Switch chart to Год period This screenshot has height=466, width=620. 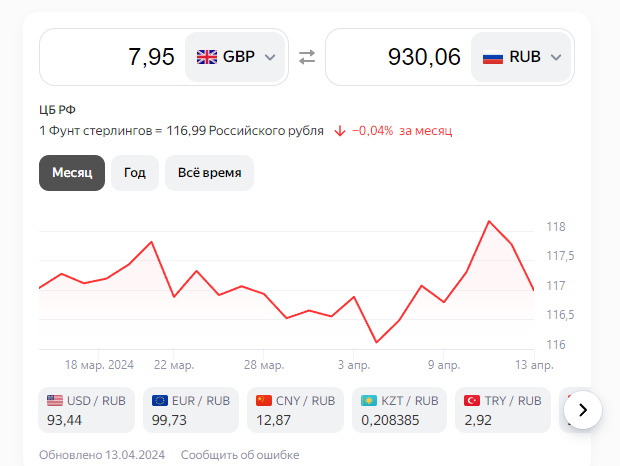coord(135,173)
